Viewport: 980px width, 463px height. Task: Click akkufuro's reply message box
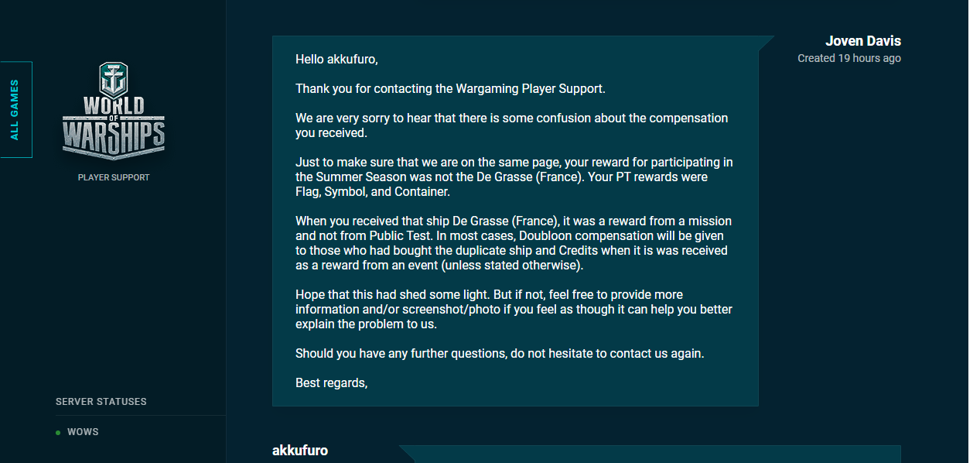(x=650, y=454)
